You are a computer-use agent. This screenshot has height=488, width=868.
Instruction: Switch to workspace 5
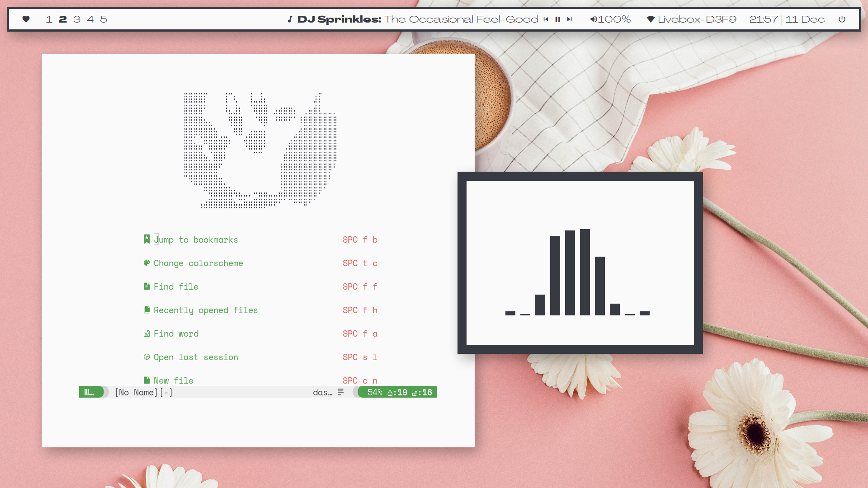(104, 19)
